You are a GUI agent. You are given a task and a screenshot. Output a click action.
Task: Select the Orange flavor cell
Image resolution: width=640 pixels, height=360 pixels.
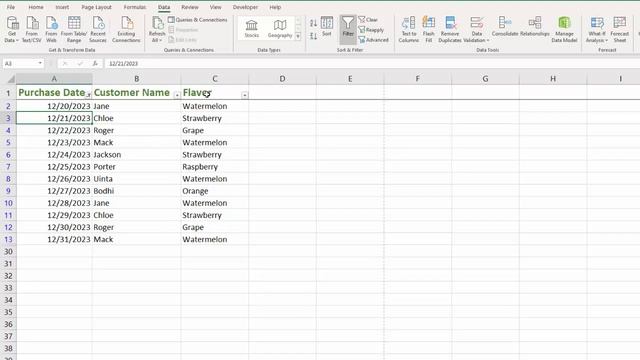215,191
